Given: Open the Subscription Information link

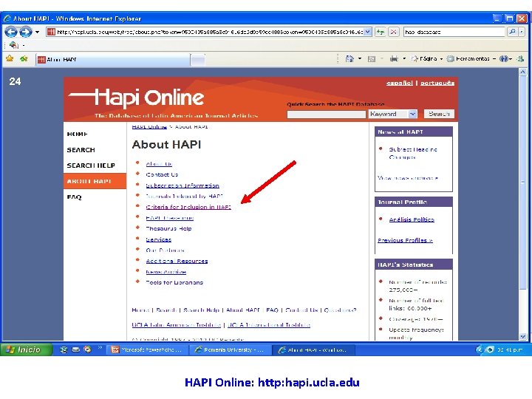Looking at the screenshot, I should [183, 185].
